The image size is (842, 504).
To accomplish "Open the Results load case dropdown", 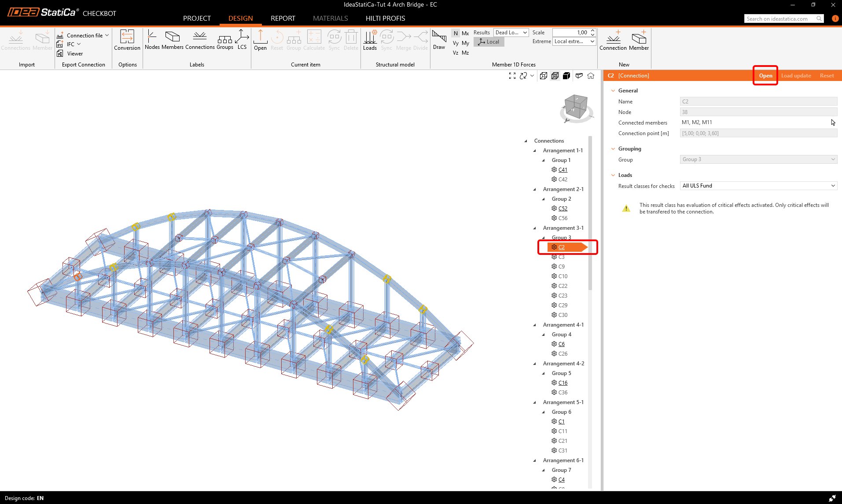I will (x=511, y=33).
